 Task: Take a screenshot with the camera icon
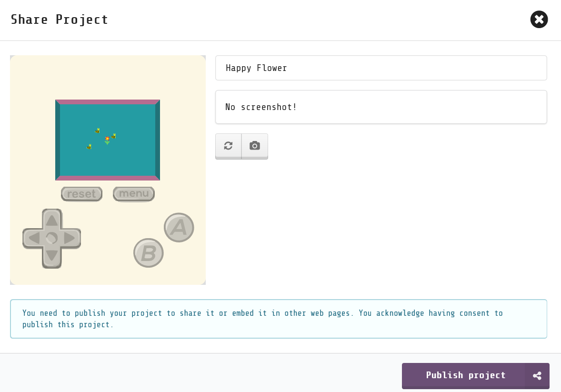pos(254,146)
